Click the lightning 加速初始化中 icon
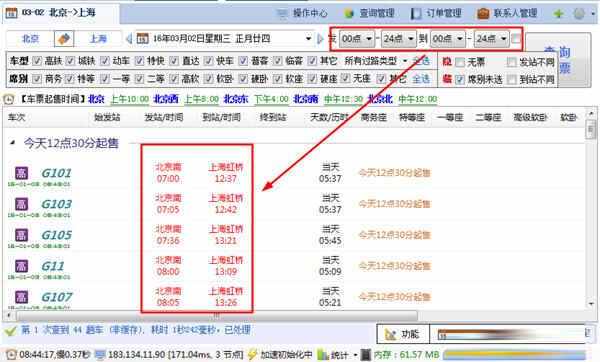This screenshot has height=362, width=600. pos(253,355)
